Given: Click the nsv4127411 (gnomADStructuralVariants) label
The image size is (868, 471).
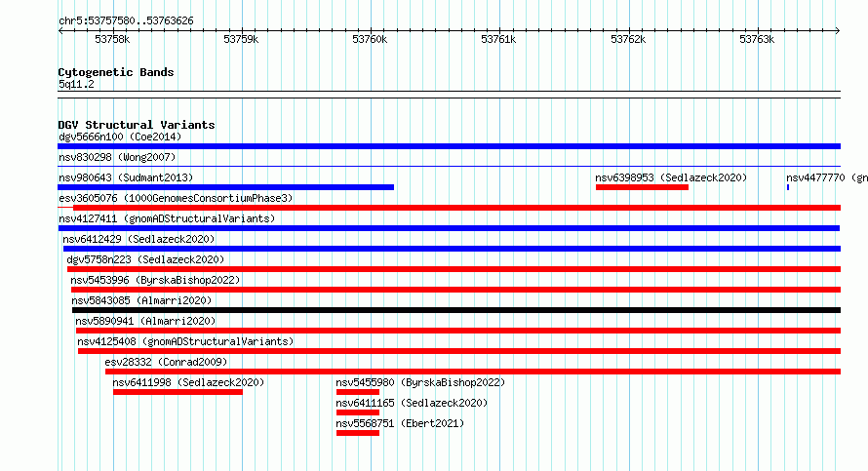Looking at the screenshot, I should [x=167, y=218].
